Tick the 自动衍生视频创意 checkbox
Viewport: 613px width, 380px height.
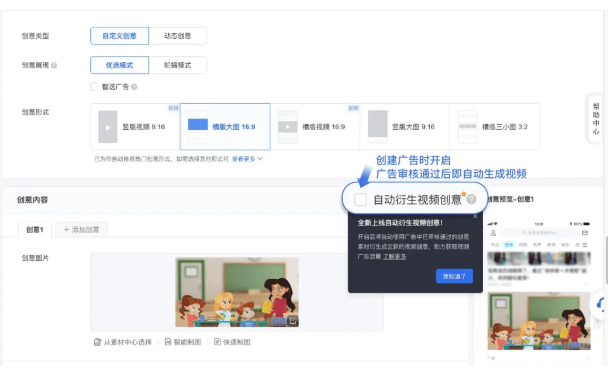(x=360, y=199)
